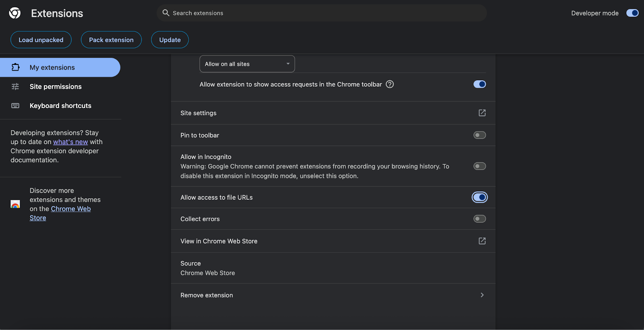Click the Allow access to file URLs label
Viewport: 644px width, 330px height.
[x=217, y=197]
